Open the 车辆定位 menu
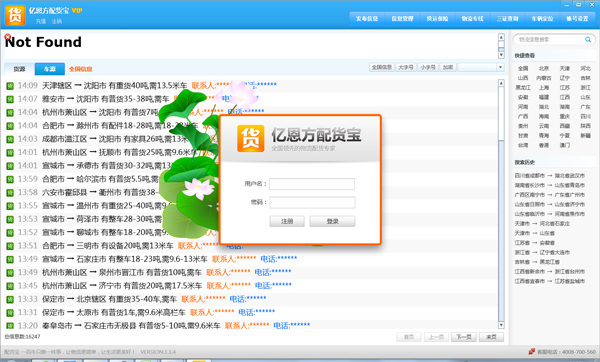The image size is (600, 362). coord(542,18)
